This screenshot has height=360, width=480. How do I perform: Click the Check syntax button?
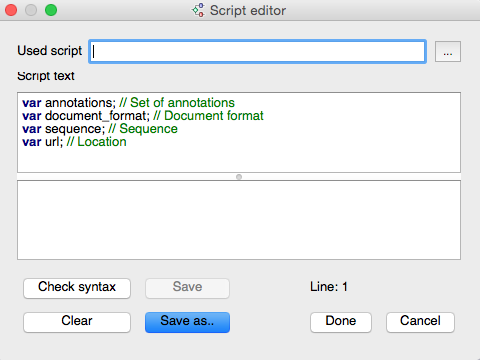pyautogui.click(x=77, y=288)
